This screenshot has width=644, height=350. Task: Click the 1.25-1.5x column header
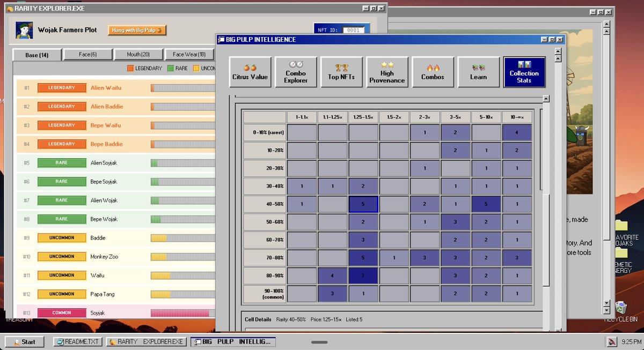(x=363, y=117)
